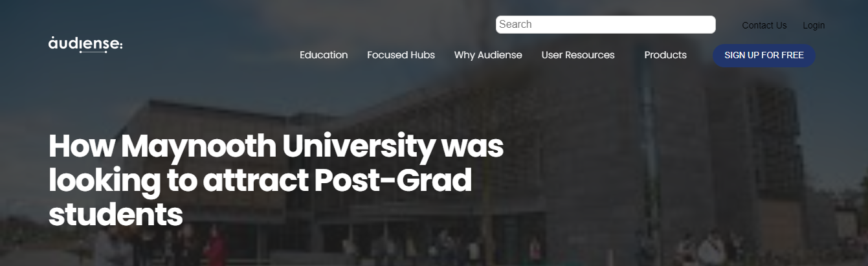Open the Products menu
Screen dimensions: 868x266
coord(665,55)
